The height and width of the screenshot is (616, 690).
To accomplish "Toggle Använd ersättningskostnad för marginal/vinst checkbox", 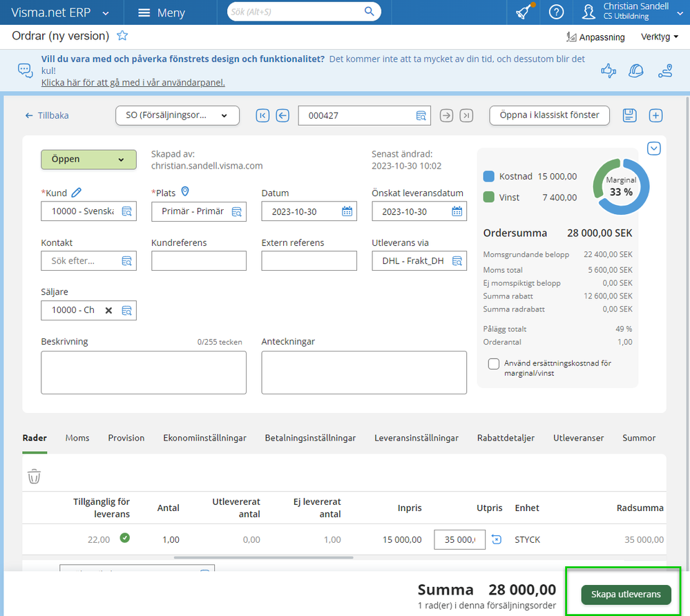I will point(494,364).
